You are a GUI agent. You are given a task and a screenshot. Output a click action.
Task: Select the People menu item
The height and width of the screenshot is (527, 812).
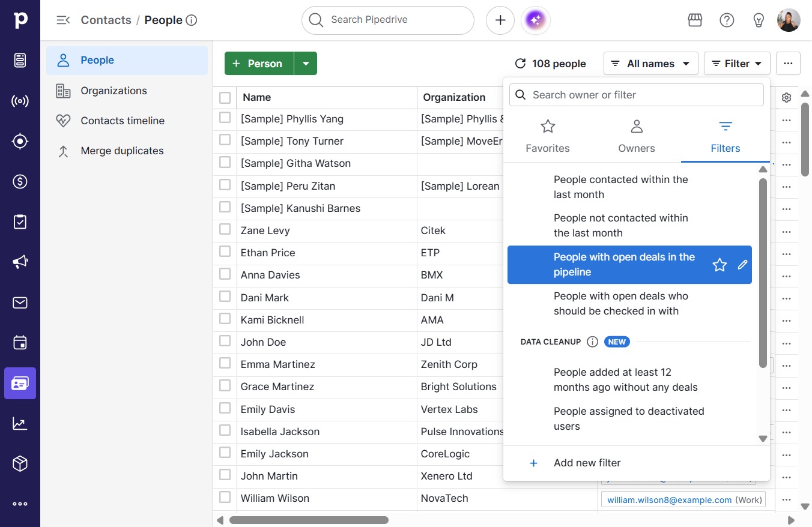[x=127, y=61]
